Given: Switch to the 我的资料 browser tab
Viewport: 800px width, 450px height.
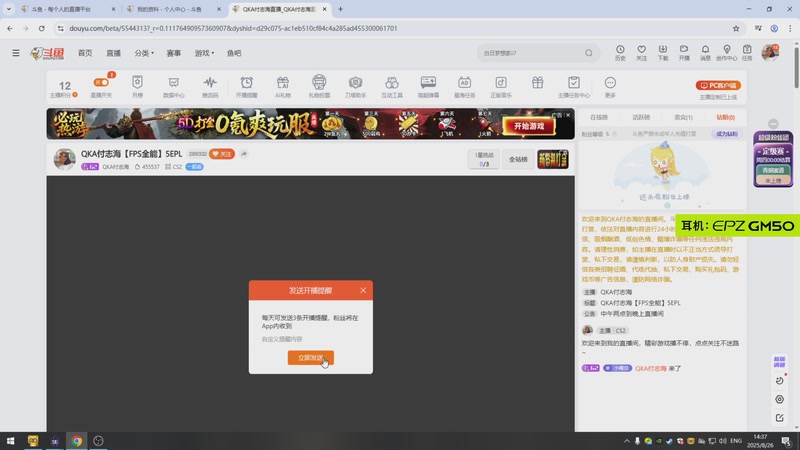Looking at the screenshot, I should click(x=173, y=9).
